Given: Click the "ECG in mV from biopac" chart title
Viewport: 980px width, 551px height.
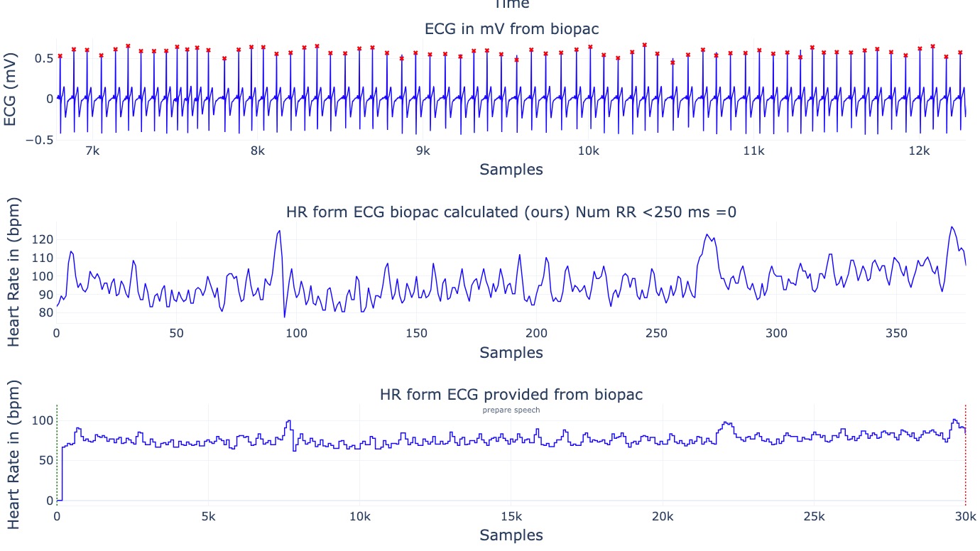Looking at the screenshot, I should (511, 29).
